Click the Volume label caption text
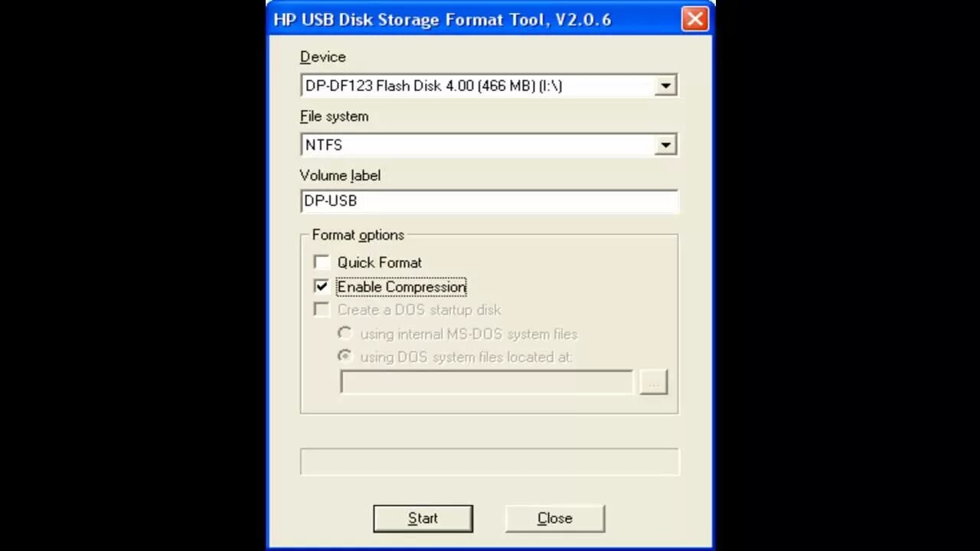The width and height of the screenshot is (980, 551). pyautogui.click(x=341, y=175)
